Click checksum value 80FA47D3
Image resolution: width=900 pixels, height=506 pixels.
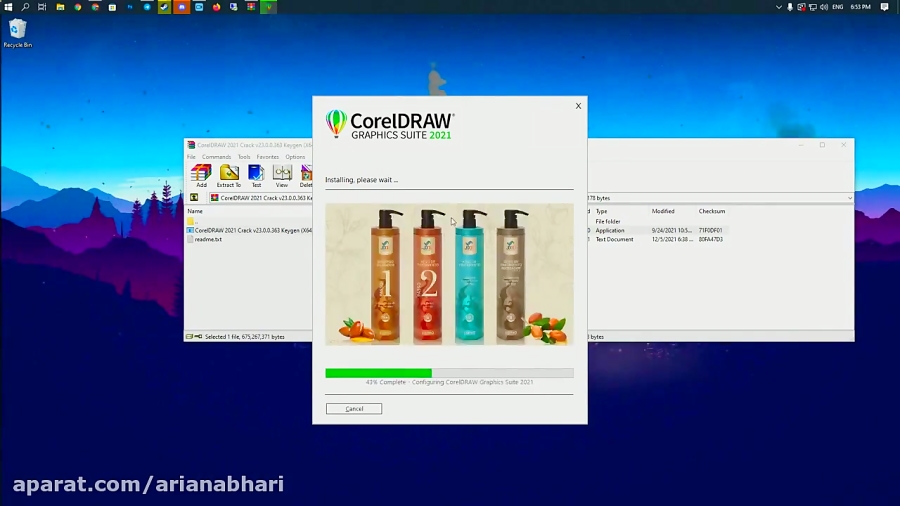coord(711,239)
